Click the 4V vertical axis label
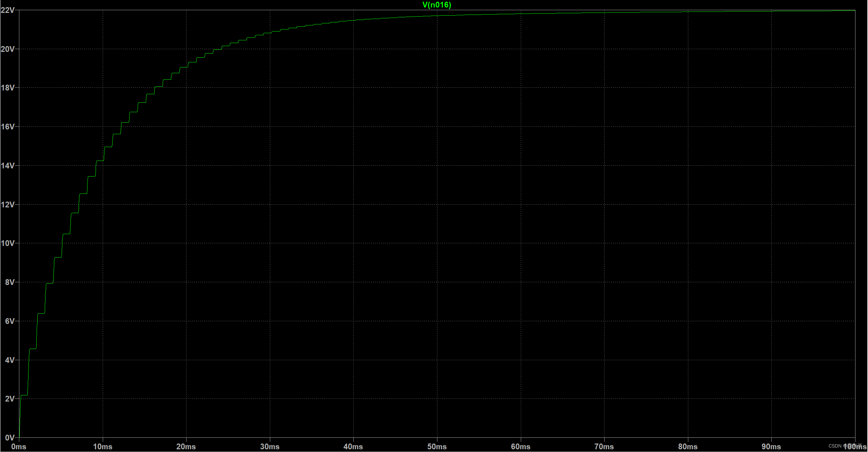The image size is (868, 452). click(x=10, y=360)
